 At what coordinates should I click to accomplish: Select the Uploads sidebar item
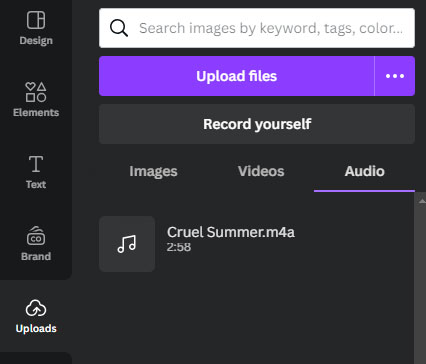click(36, 316)
